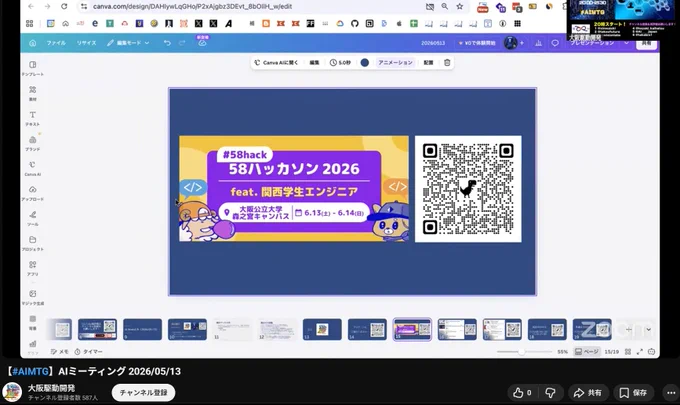This screenshot has height=405, width=680.
Task: Click the browser reload button
Action: 64,6
